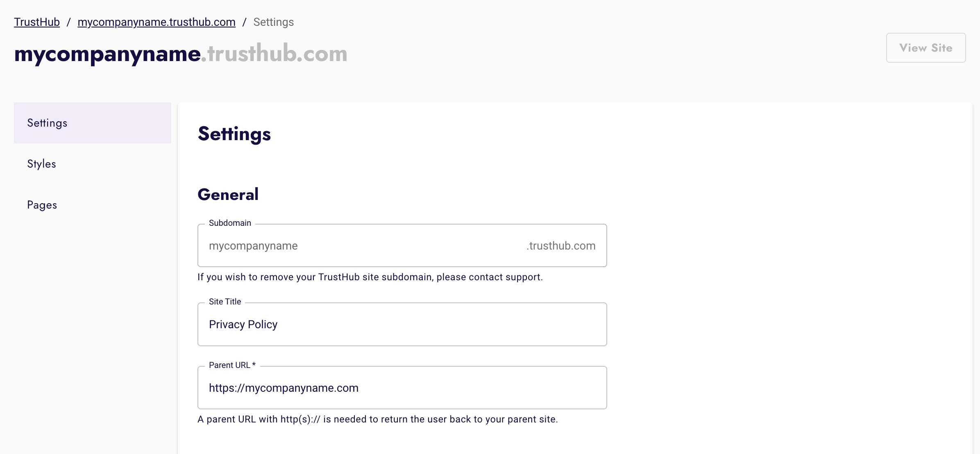The image size is (980, 454).
Task: Follow the mycompanyname.trusthub.com breadcrumb link
Action: tap(157, 22)
